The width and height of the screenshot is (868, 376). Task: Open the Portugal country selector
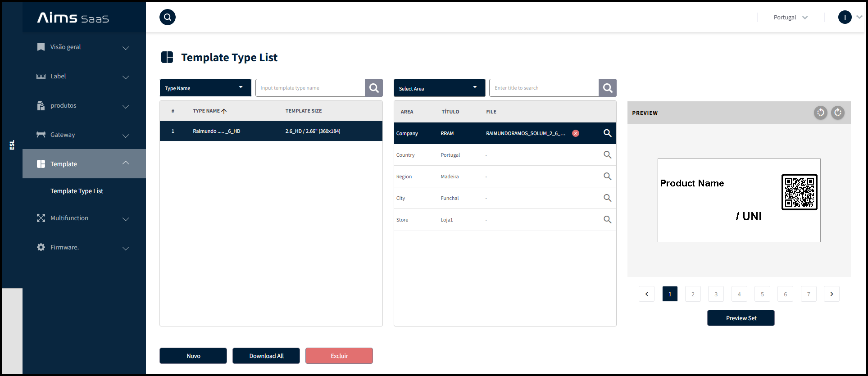[x=791, y=17]
